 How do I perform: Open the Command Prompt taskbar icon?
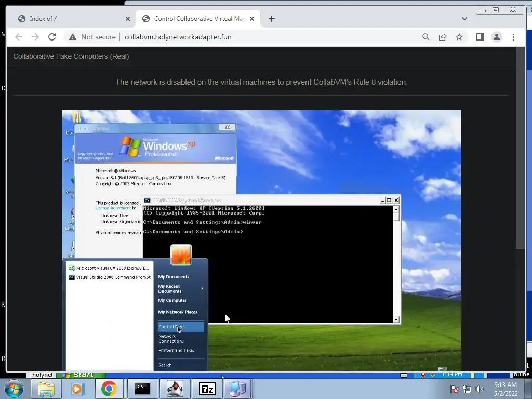[x=142, y=389]
